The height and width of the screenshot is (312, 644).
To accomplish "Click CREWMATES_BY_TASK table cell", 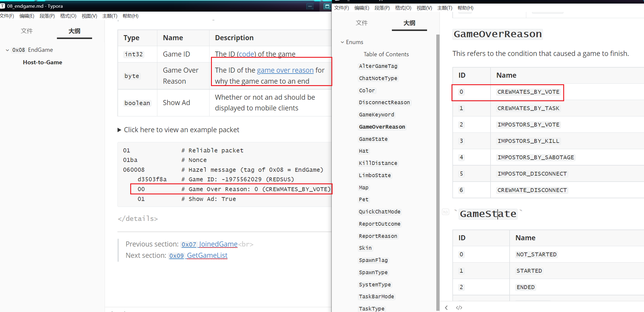I will tap(528, 108).
